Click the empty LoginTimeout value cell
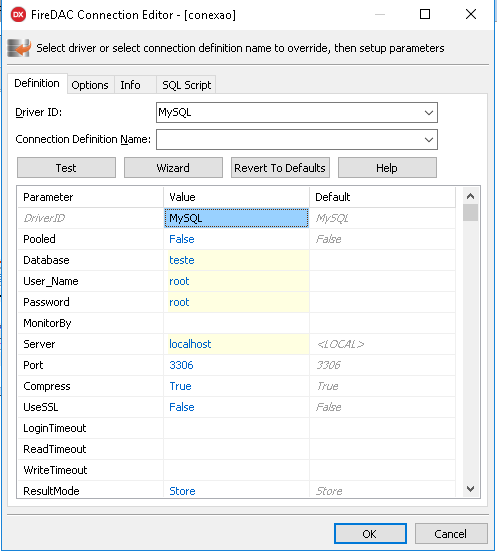497x556 pixels. point(236,428)
